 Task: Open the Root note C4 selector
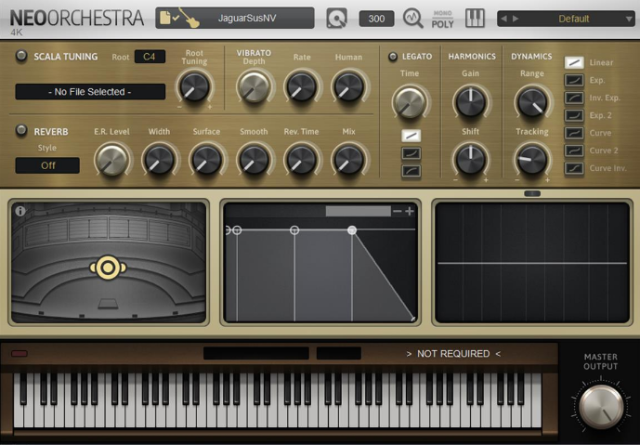(150, 56)
